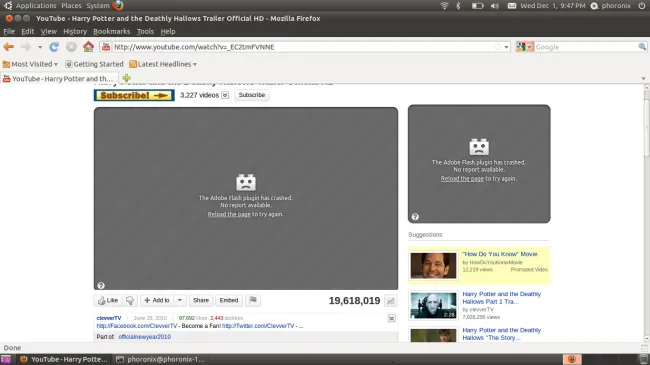Select the YouTube Harry Potter tab

coord(60,78)
